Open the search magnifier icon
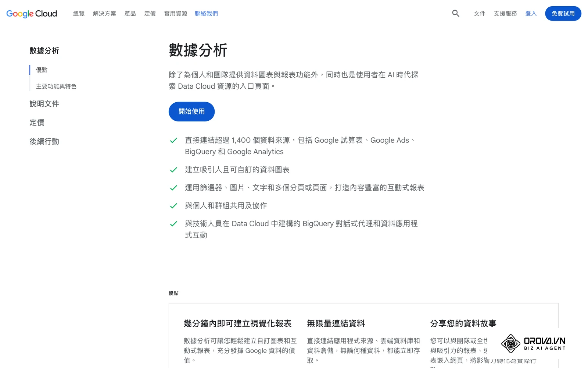The image size is (588, 368). (456, 14)
